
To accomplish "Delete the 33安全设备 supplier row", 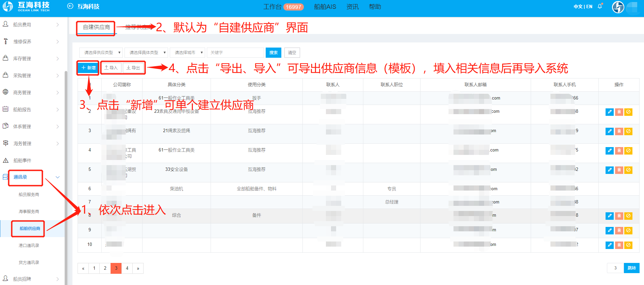I will pos(619,170).
